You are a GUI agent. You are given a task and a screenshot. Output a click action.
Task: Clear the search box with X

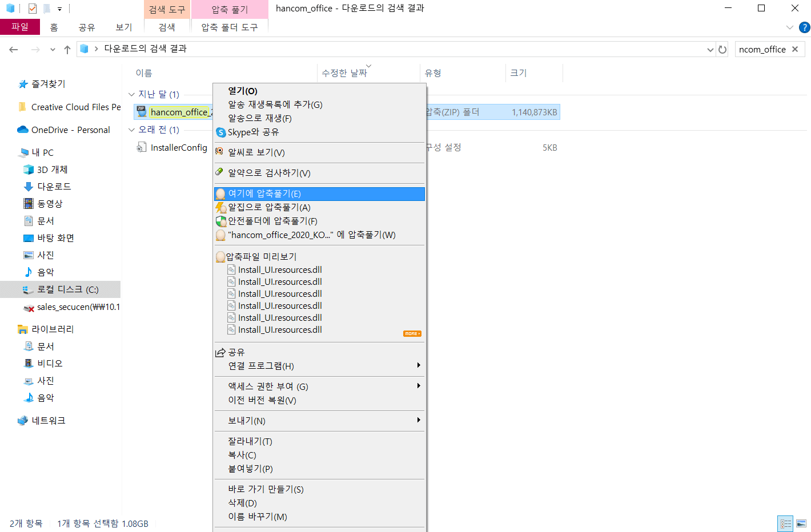coord(795,49)
